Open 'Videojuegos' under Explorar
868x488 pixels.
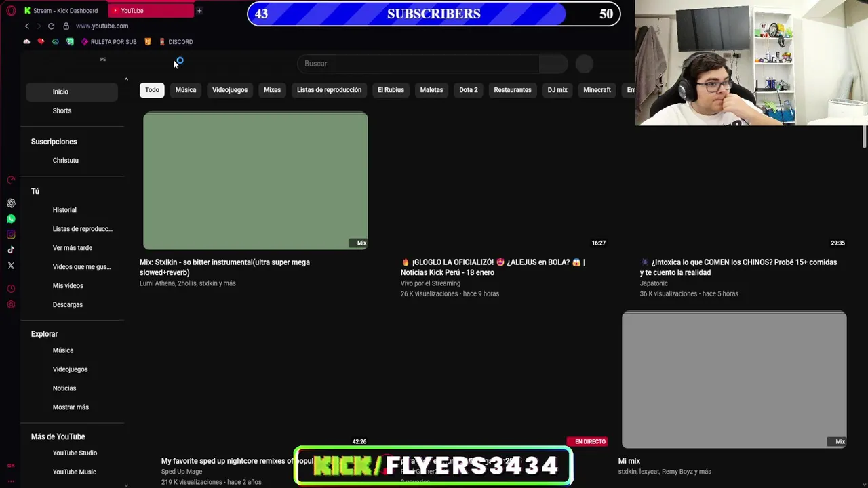[72, 369]
